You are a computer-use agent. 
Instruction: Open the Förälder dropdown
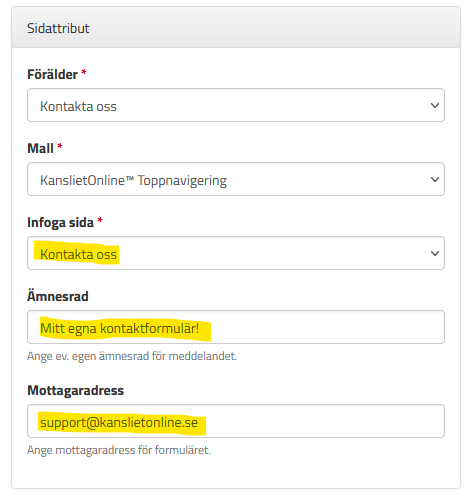tap(236, 105)
